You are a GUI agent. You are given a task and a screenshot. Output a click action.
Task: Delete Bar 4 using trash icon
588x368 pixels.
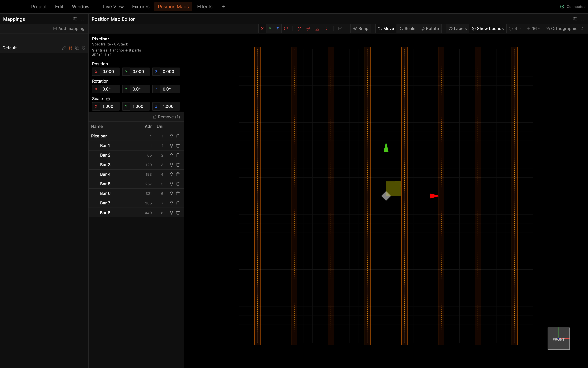coord(178,174)
